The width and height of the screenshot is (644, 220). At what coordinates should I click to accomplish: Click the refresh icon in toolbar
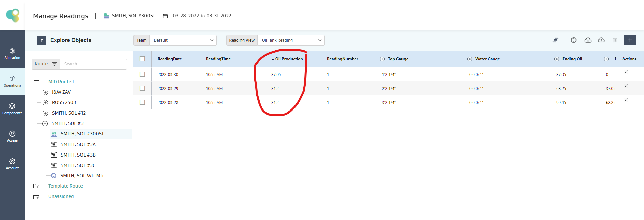tap(573, 40)
